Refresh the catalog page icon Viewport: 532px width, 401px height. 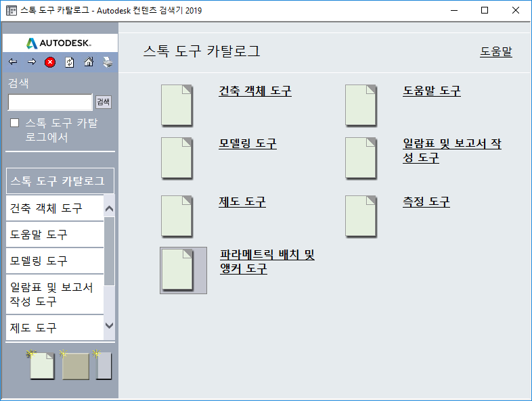(x=70, y=62)
